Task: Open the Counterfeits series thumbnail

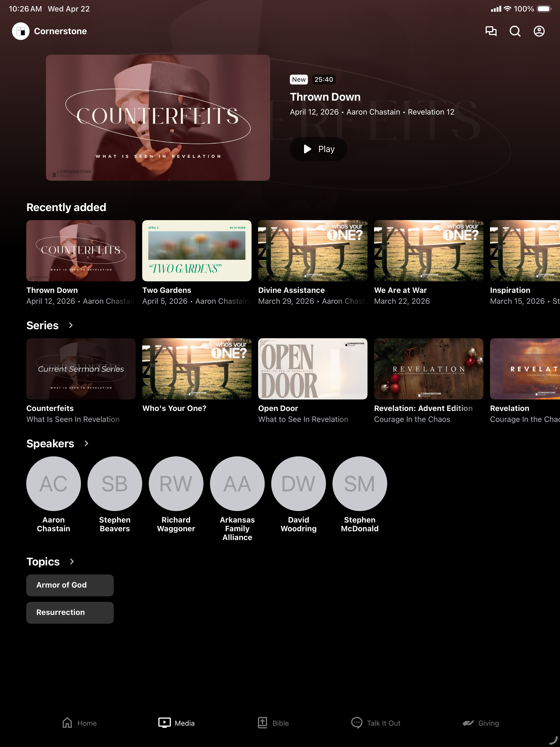Action: 81,369
